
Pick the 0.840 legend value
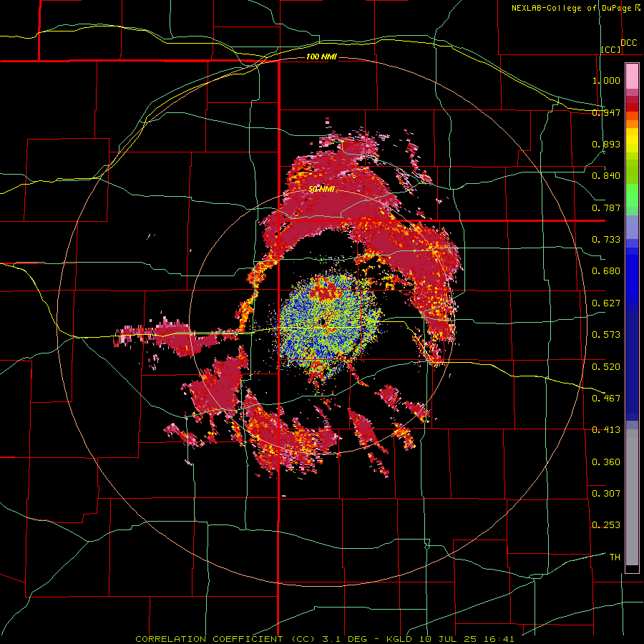point(606,176)
